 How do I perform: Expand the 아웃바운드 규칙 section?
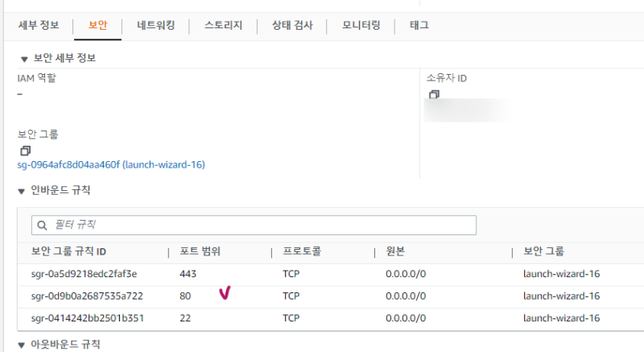[x=22, y=345]
